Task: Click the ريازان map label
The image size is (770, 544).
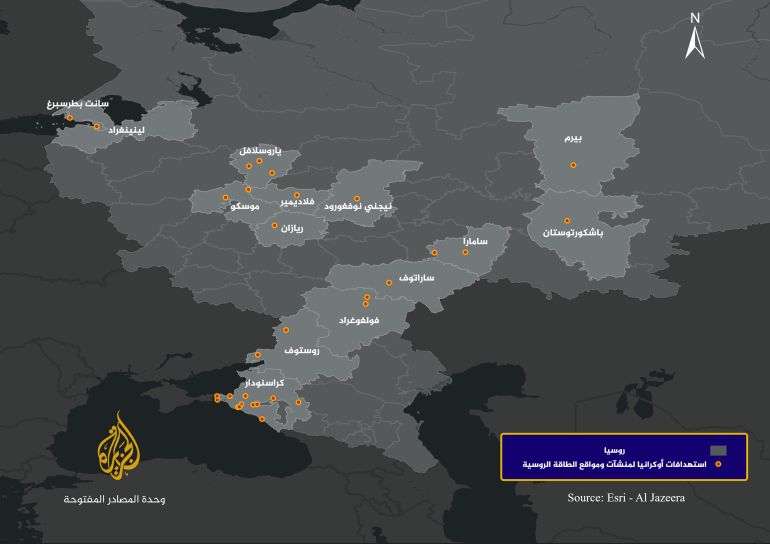Action: (292, 228)
